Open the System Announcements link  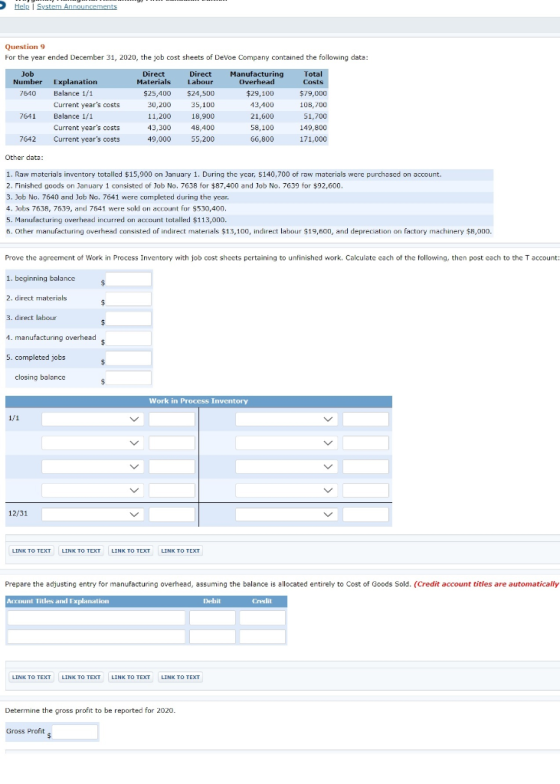[x=77, y=6]
